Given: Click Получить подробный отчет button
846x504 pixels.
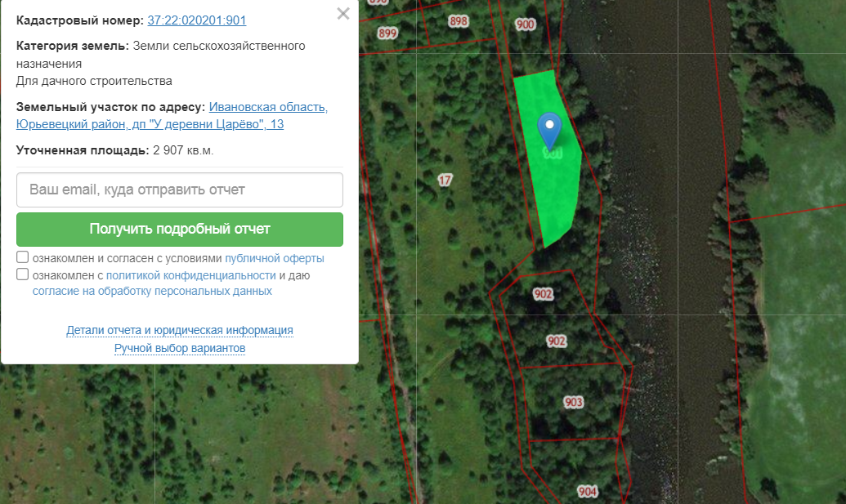Looking at the screenshot, I should (x=180, y=229).
